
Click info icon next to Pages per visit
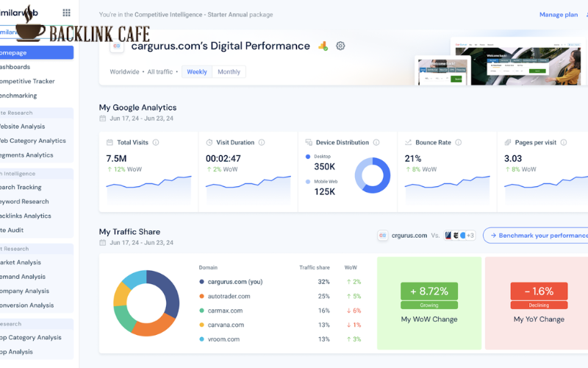[x=563, y=142]
